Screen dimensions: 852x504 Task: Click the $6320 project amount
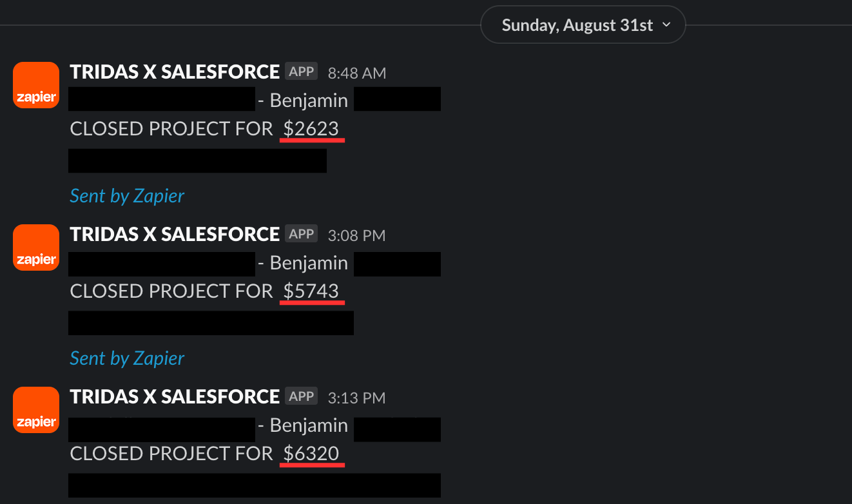click(x=311, y=454)
